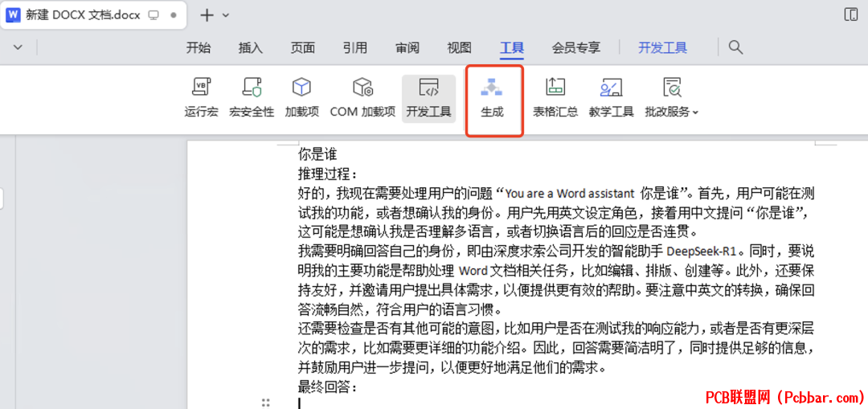Open the blue 开发工具 ribbon tab

[662, 48]
